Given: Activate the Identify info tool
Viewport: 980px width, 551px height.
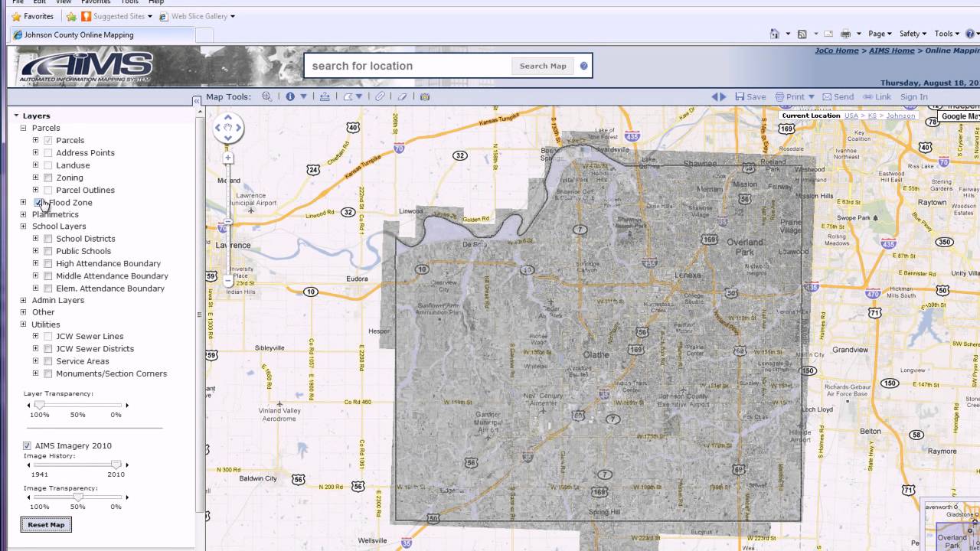Looking at the screenshot, I should tap(290, 96).
